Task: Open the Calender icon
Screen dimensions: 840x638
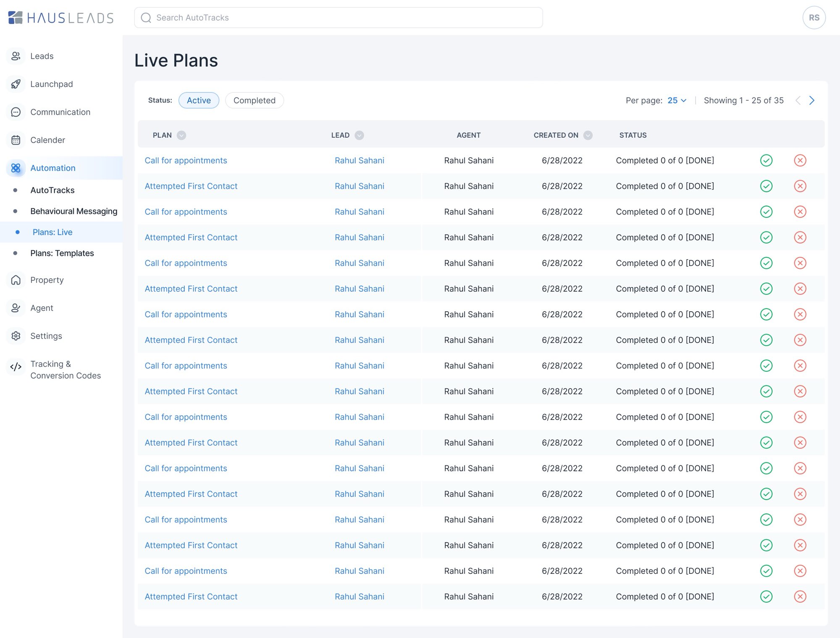Action: coord(16,140)
